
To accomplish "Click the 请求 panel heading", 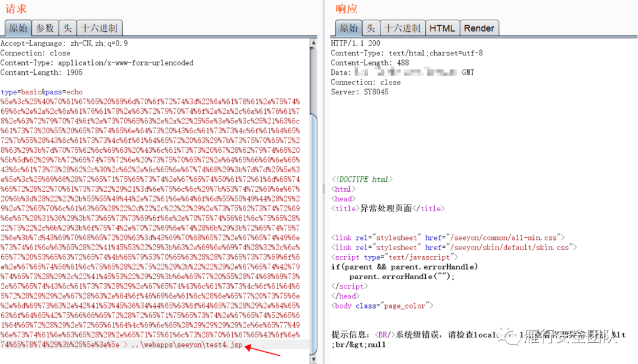I will [x=17, y=9].
